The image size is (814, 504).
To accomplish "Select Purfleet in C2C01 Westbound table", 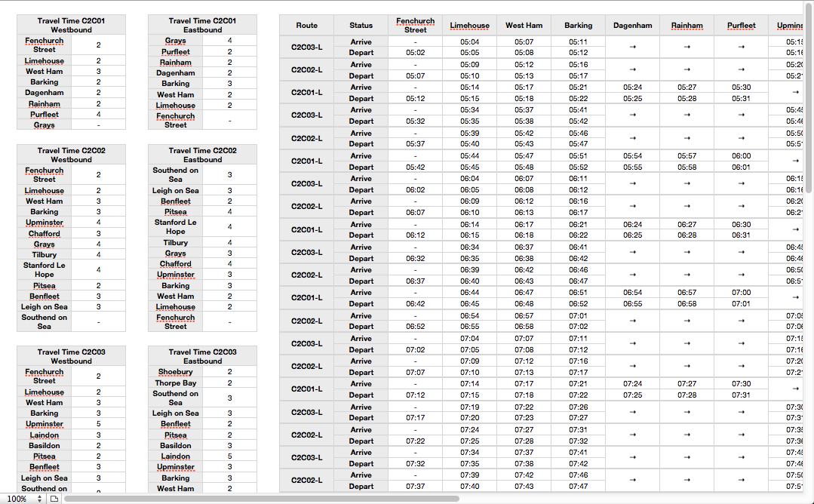I will (x=44, y=114).
